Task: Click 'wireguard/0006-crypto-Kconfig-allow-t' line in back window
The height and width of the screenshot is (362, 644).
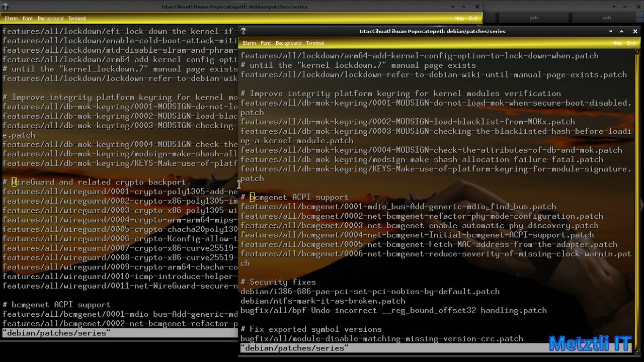Action: point(120,239)
